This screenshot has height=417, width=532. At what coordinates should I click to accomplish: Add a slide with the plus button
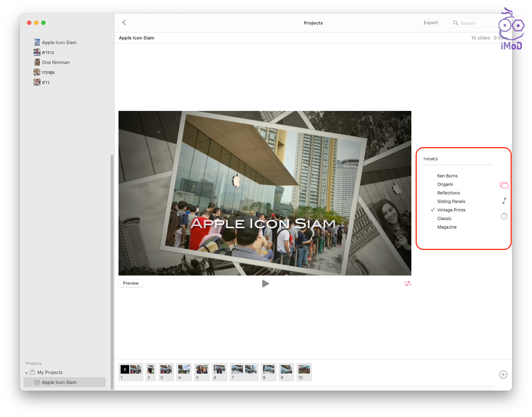point(503,375)
